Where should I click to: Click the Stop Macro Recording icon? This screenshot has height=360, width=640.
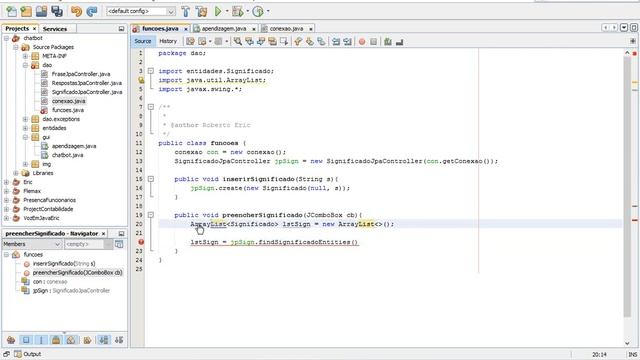(x=373, y=42)
